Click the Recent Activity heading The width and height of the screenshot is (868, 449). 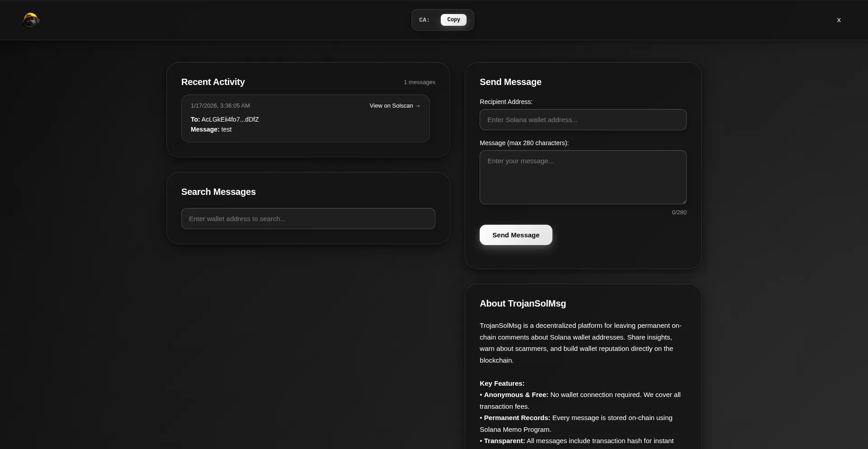click(x=213, y=82)
